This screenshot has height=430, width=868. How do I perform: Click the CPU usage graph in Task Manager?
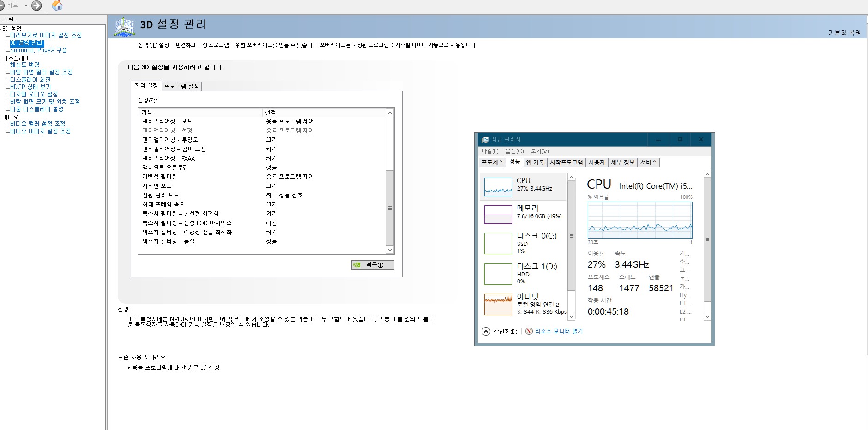point(640,220)
